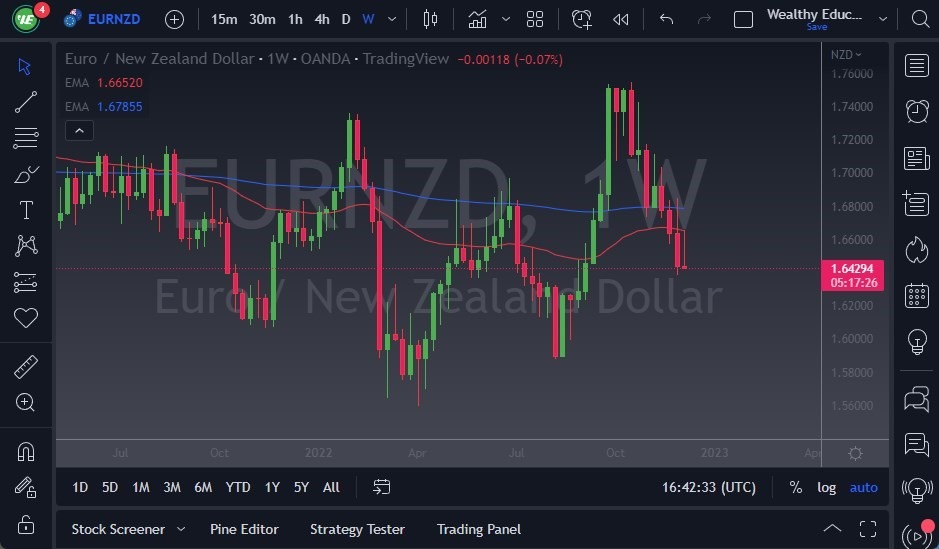Open the hotlists flame panel

pyautogui.click(x=916, y=250)
